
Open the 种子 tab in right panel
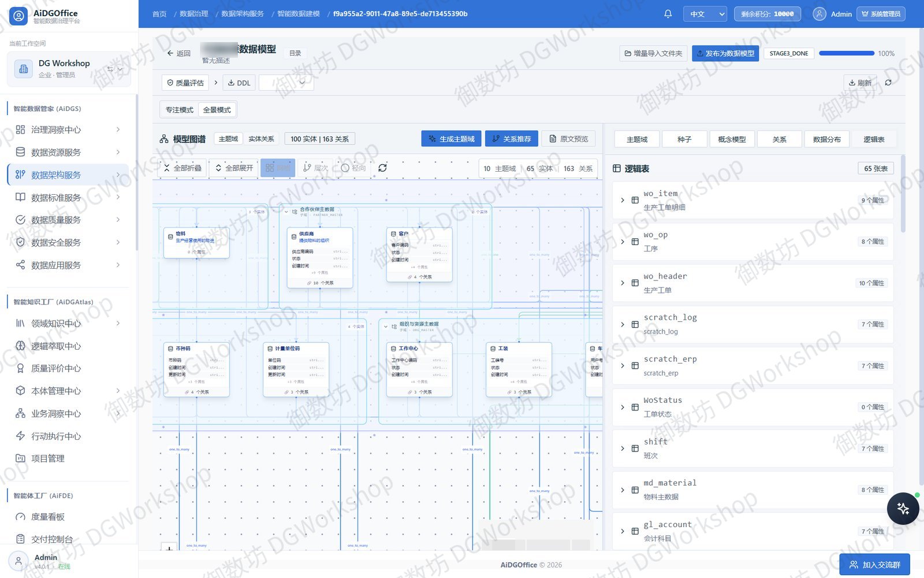pos(684,139)
